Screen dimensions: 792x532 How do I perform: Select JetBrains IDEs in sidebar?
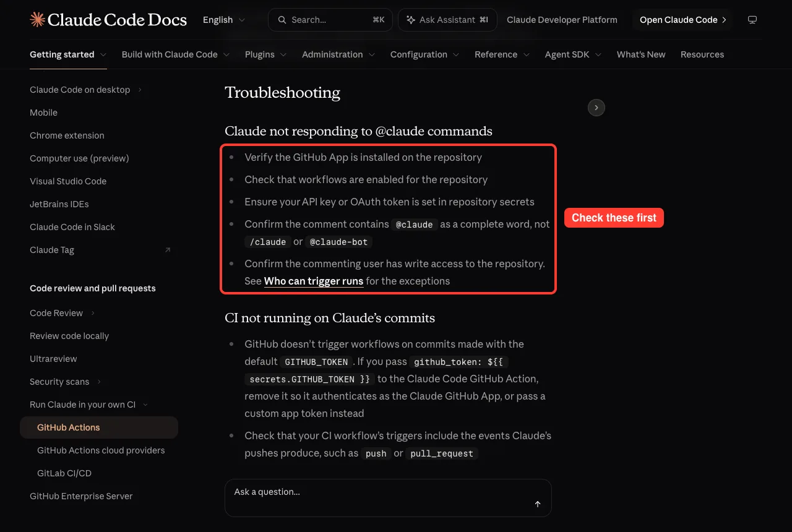coord(59,204)
